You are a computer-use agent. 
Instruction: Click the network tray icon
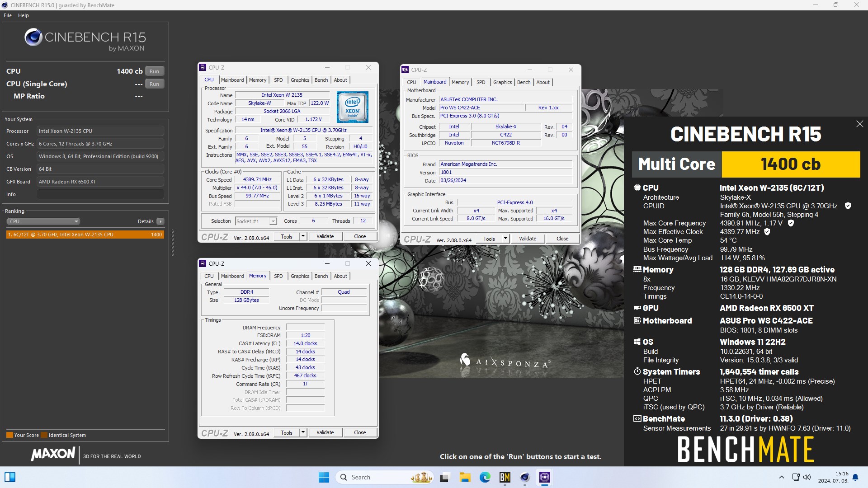[796, 477]
